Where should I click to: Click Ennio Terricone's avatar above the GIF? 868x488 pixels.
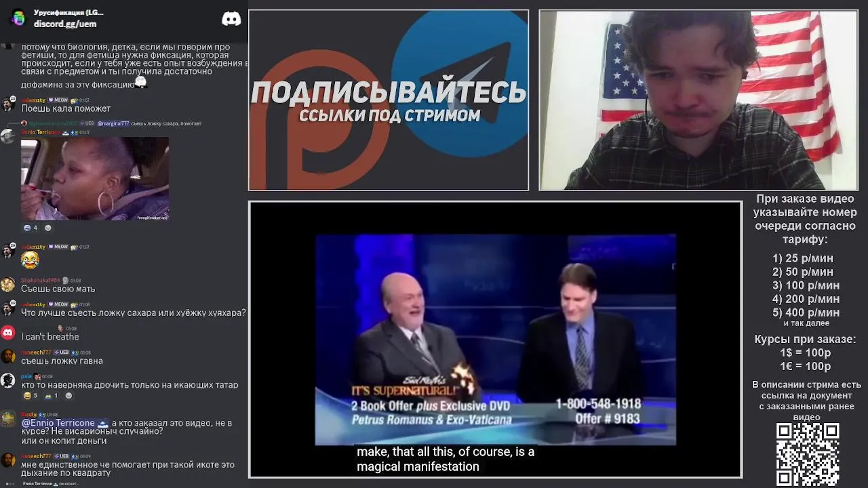pos(7,136)
